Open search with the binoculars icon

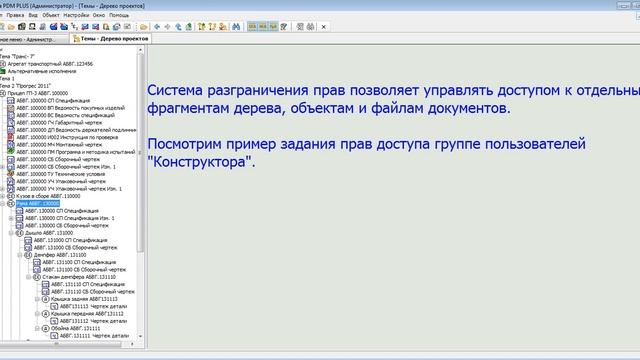click(x=236, y=27)
